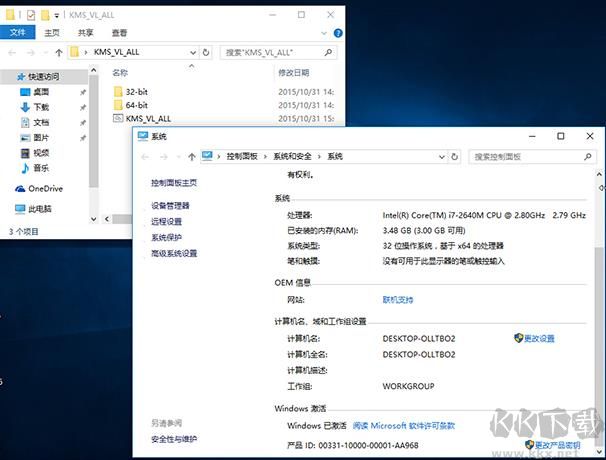Open 安全性和维护 link
Image resolution: width=606 pixels, height=460 pixels.
(174, 439)
